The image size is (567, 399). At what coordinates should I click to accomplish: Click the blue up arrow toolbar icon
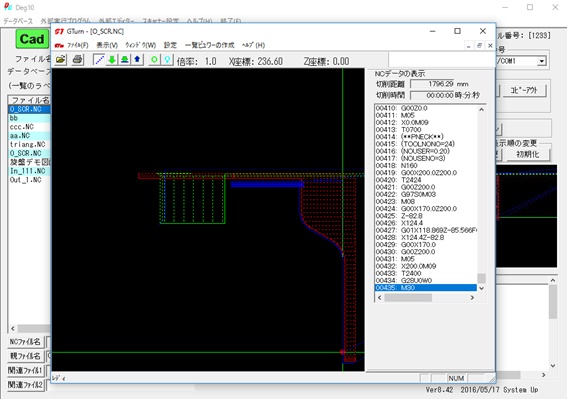(137, 60)
